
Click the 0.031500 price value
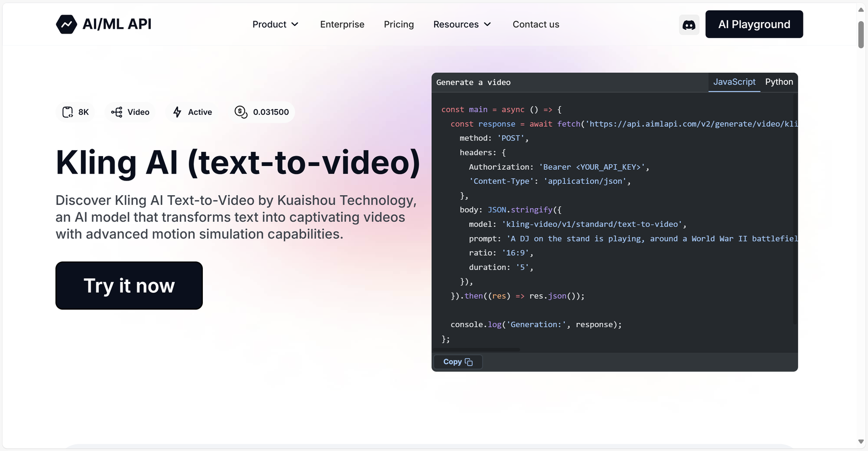(271, 112)
